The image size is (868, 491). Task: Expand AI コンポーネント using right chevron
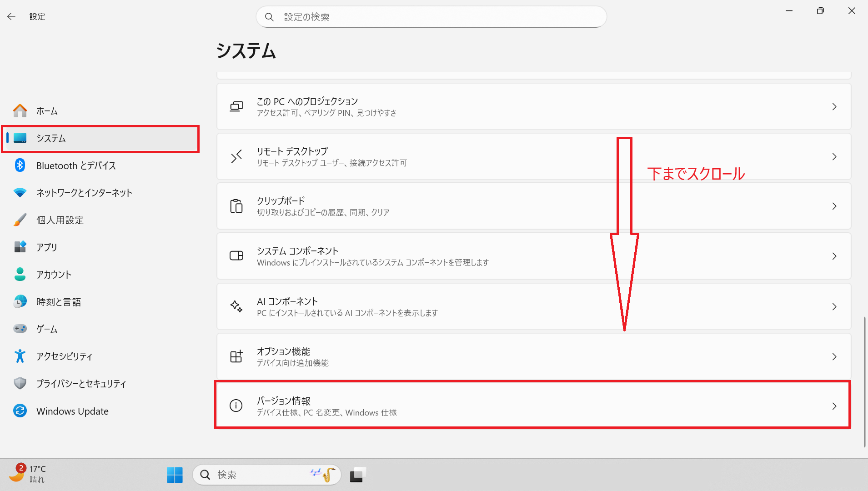834,307
